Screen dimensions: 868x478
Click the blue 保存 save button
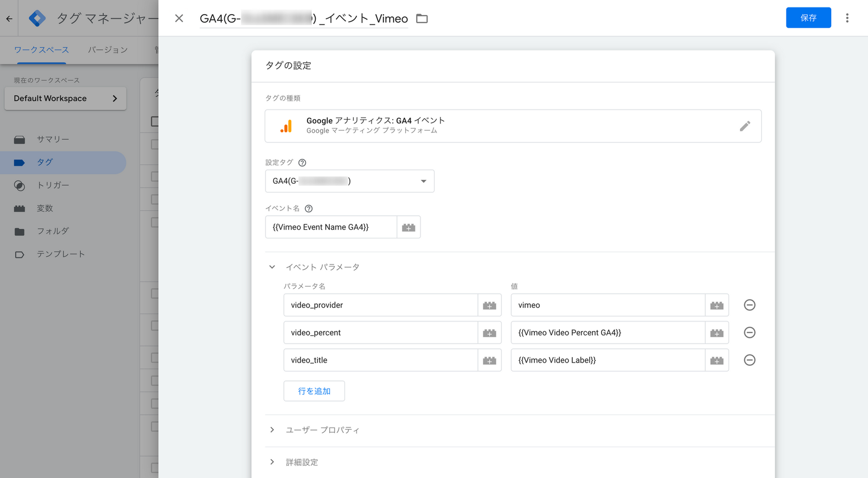808,18
